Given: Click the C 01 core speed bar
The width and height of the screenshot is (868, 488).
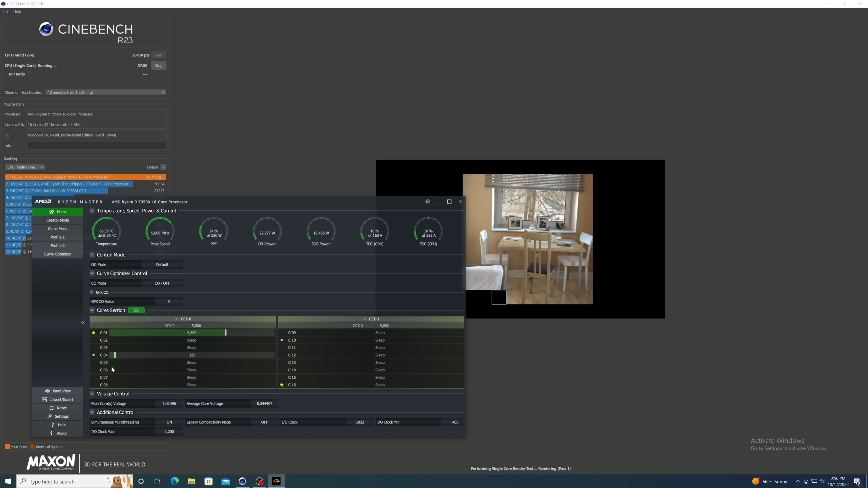Looking at the screenshot, I should 192,332.
